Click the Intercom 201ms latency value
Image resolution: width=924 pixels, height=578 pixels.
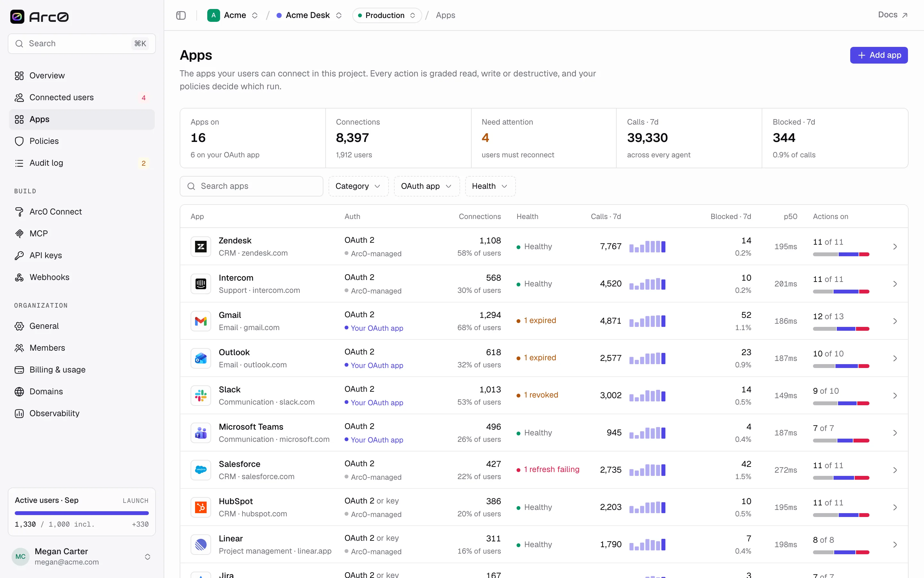pyautogui.click(x=785, y=284)
